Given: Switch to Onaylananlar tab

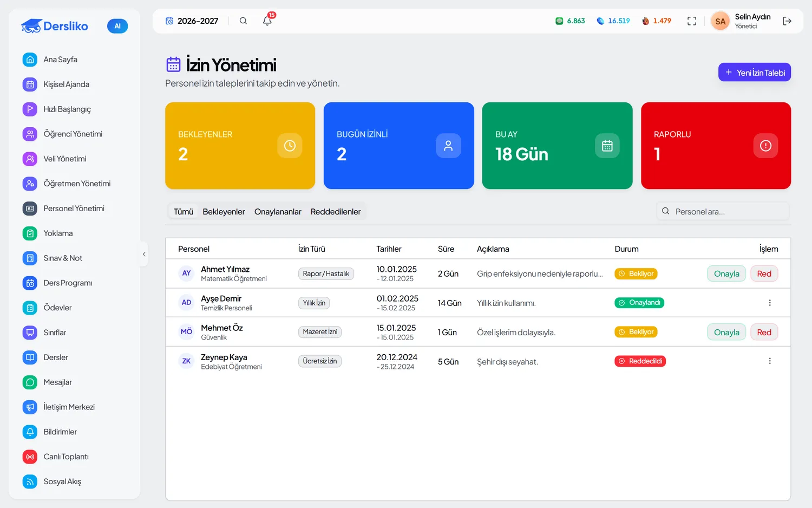Looking at the screenshot, I should pos(278,212).
